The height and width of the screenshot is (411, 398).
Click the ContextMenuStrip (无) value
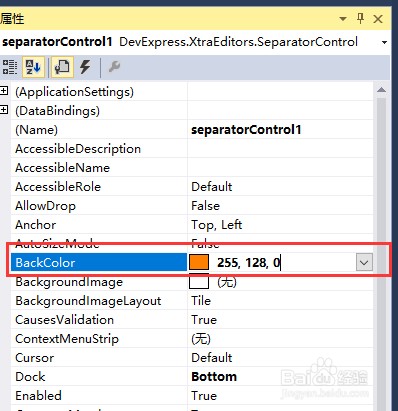click(201, 339)
